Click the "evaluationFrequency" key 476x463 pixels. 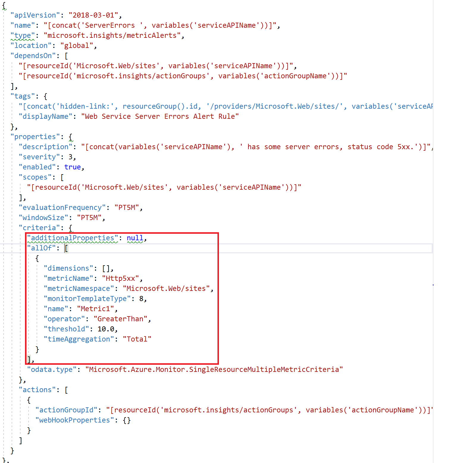62,208
